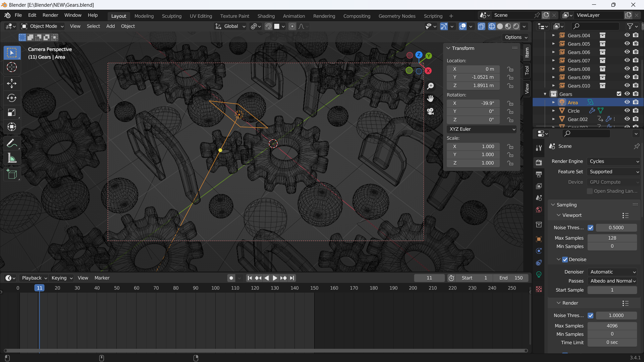Open the Object properties tab
Viewport: 644px width, 362px height.
point(539,239)
